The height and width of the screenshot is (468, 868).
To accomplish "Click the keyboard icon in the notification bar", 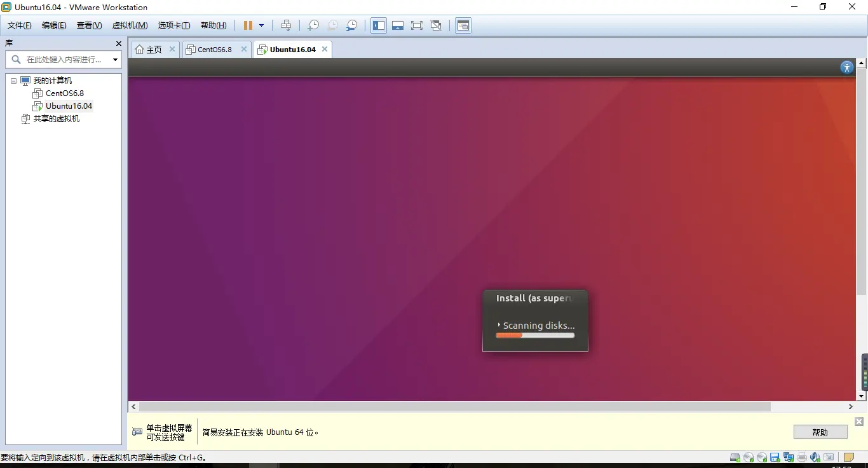I will tap(137, 432).
